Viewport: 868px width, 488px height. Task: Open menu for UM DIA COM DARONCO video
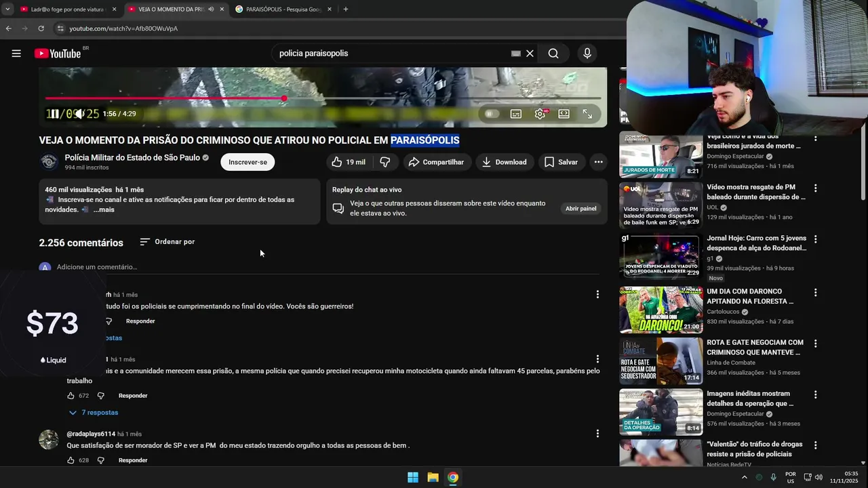[x=815, y=293]
